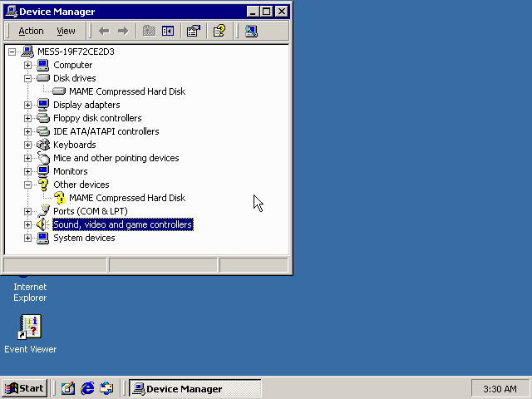532x399 pixels.
Task: Click the Show Desktop Quick Launch icon
Action: point(68,388)
